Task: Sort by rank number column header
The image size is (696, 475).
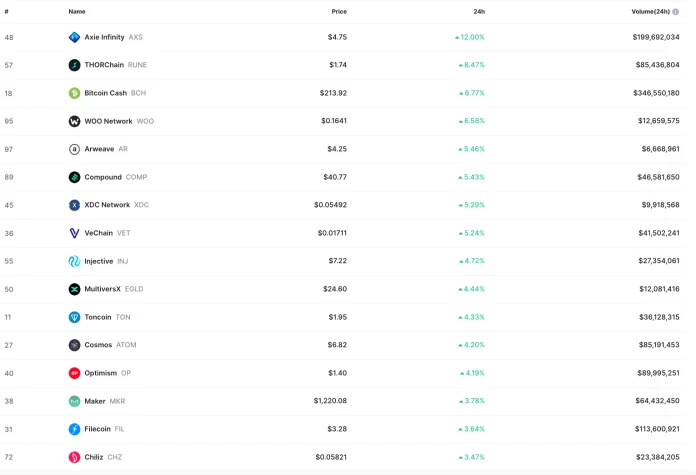Action: 6,12
